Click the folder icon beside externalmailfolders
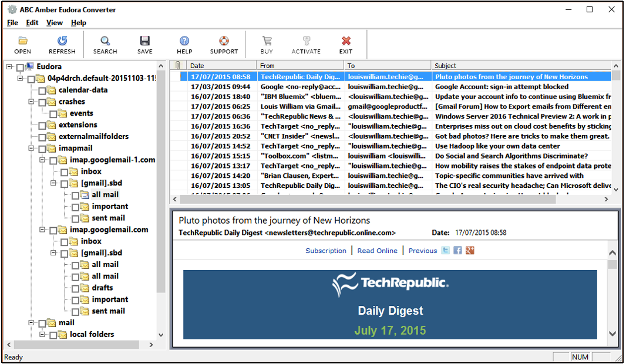This screenshot has width=626, height=364. (x=51, y=136)
